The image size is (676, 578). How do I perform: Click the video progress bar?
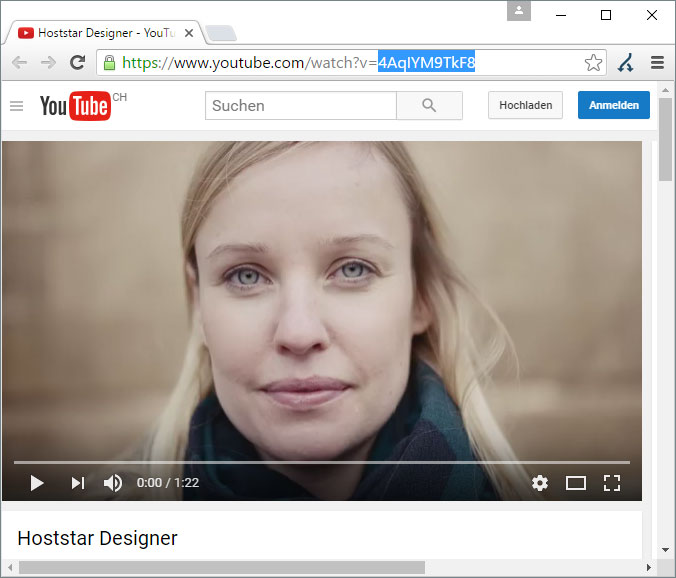tap(322, 462)
